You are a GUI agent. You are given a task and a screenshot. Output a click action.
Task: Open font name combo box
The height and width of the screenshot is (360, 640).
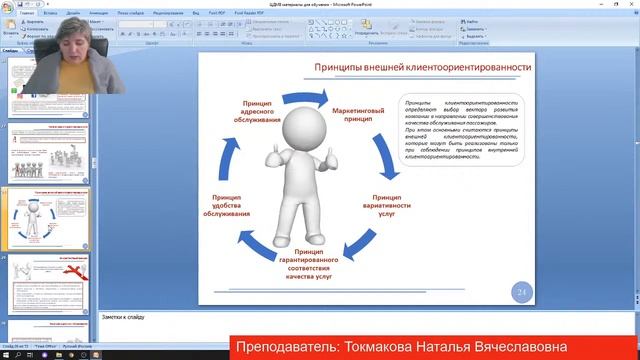click(136, 24)
